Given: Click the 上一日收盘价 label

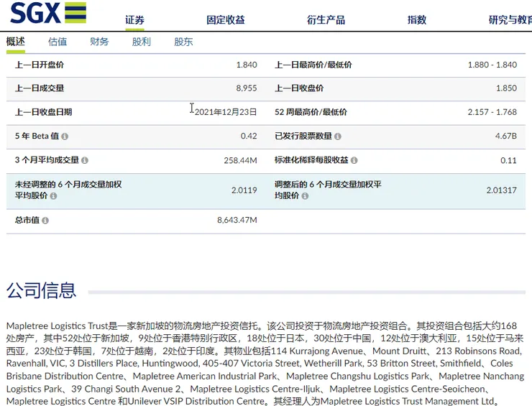Looking at the screenshot, I should click(x=299, y=88).
